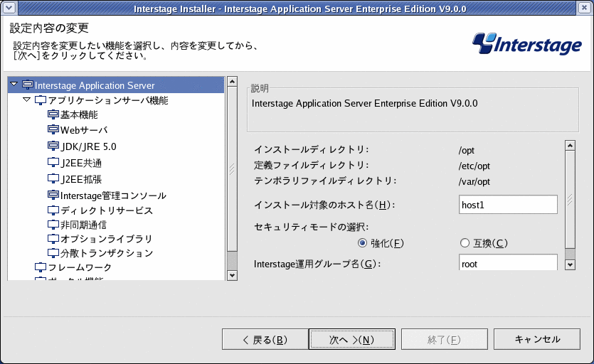Click the settings panel scroll up arrow
Screen dimensions: 594x364
click(x=570, y=146)
